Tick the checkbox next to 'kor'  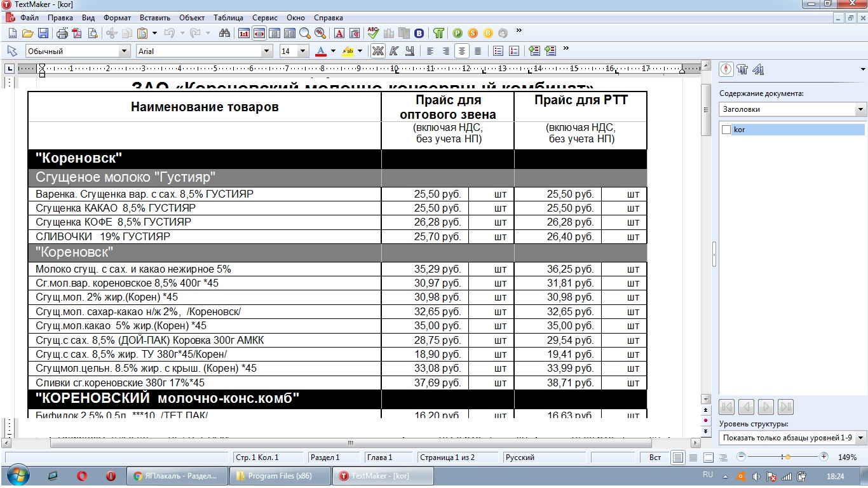click(726, 130)
